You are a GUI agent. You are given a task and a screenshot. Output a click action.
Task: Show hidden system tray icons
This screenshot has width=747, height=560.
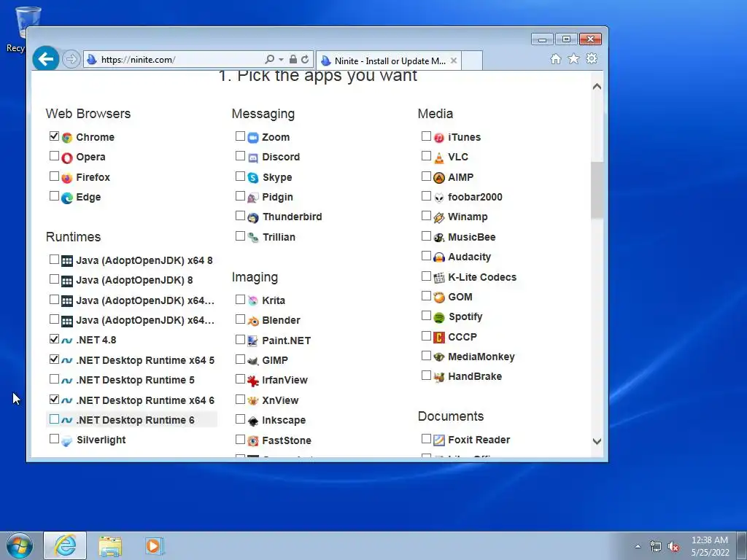tap(638, 546)
